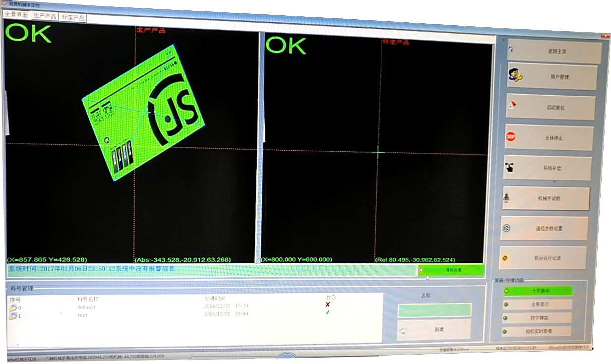Click the 机械手试教 robot teaching icon
Screen dimensions: 611x364
coord(506,198)
